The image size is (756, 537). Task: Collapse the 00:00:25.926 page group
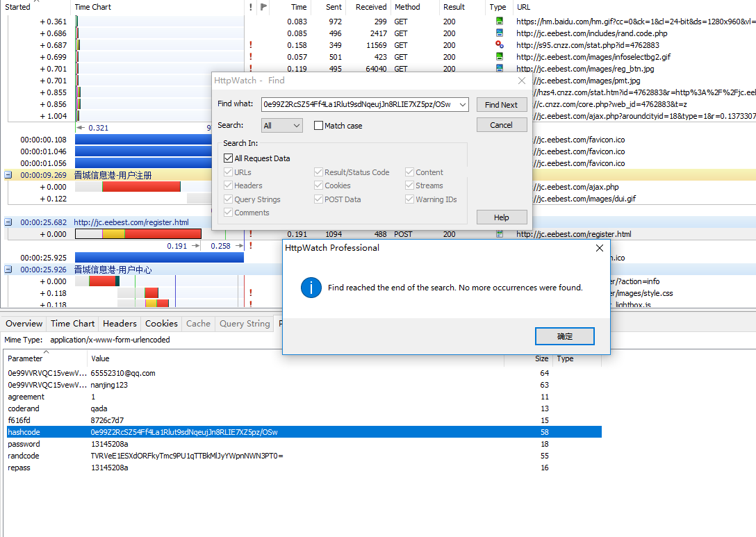coord(8,270)
